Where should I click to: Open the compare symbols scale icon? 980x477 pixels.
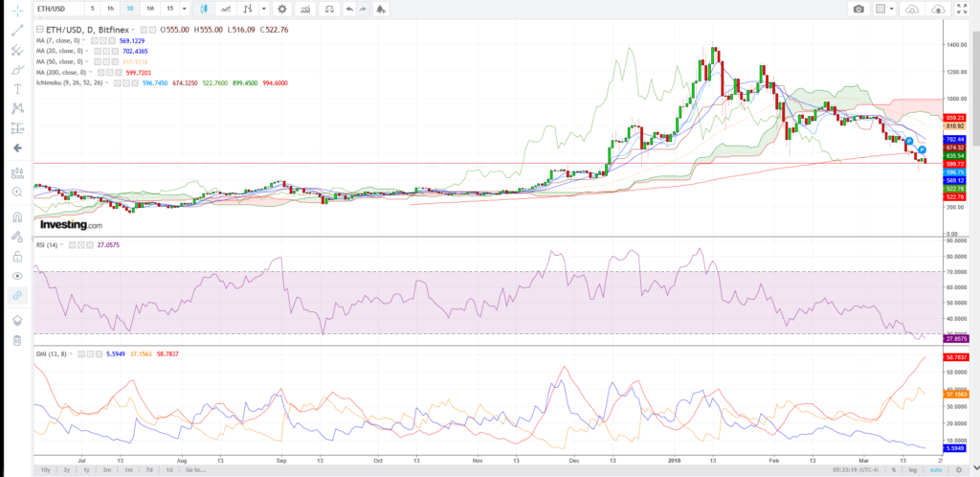tap(330, 9)
